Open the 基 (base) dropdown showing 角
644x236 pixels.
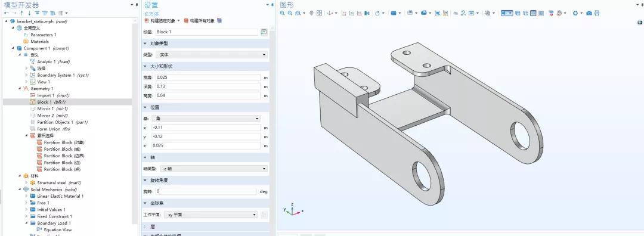click(206, 119)
